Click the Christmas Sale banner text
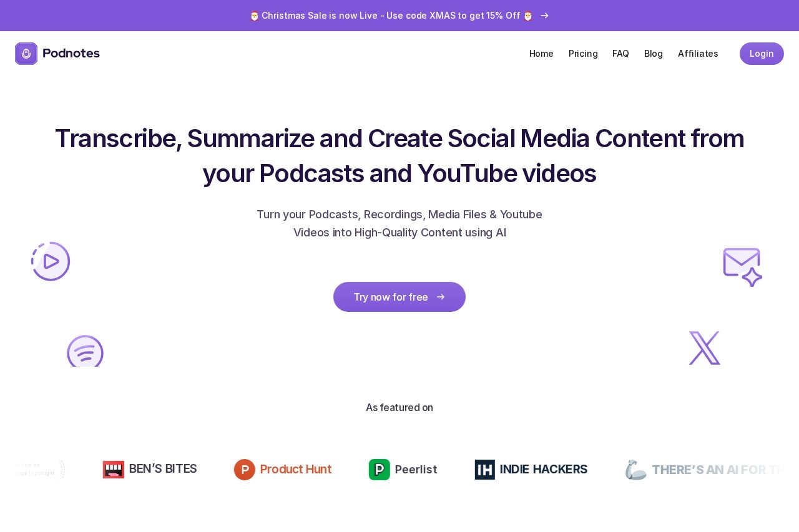799x532 pixels. (391, 16)
